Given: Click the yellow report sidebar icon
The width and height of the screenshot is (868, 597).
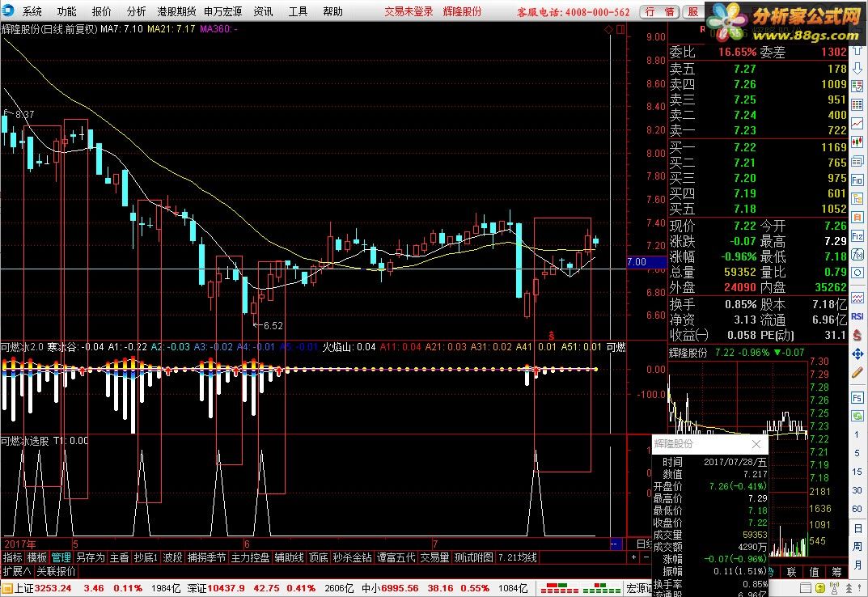Looking at the screenshot, I should pyautogui.click(x=857, y=198).
